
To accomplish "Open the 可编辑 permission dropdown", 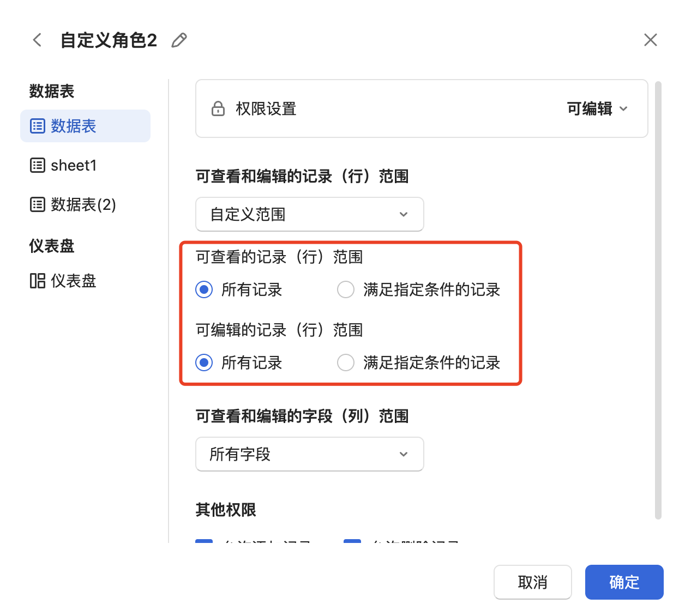I will (597, 108).
